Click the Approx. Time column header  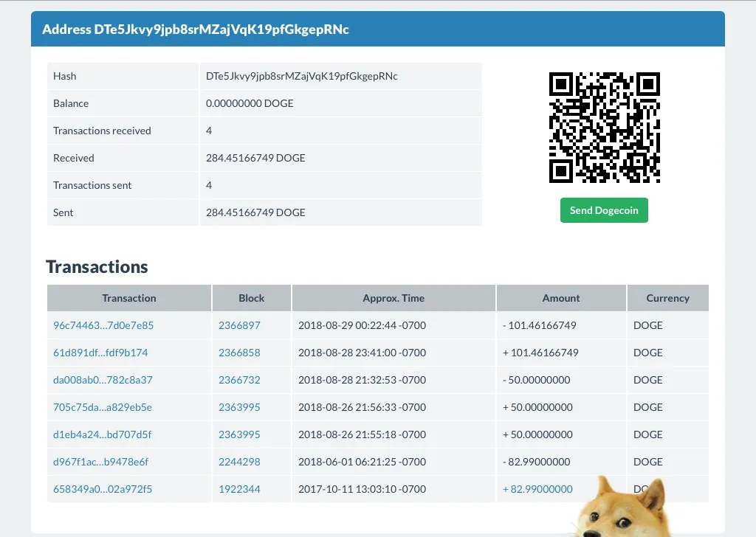(x=394, y=298)
